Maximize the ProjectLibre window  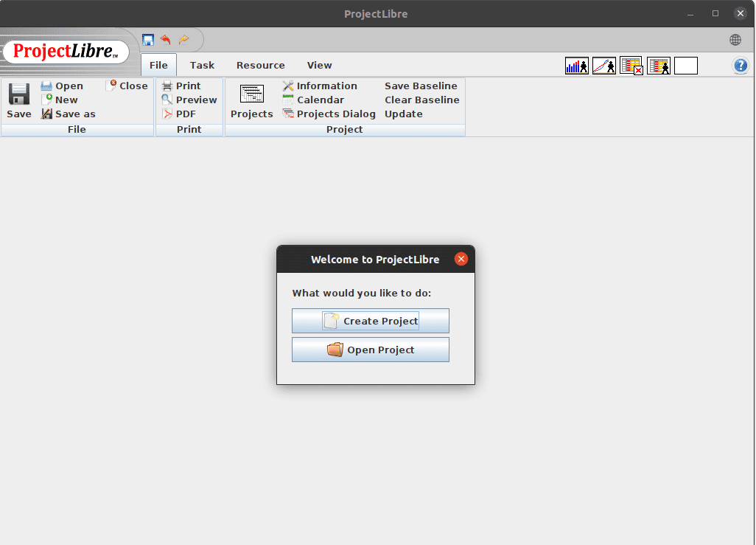715,13
